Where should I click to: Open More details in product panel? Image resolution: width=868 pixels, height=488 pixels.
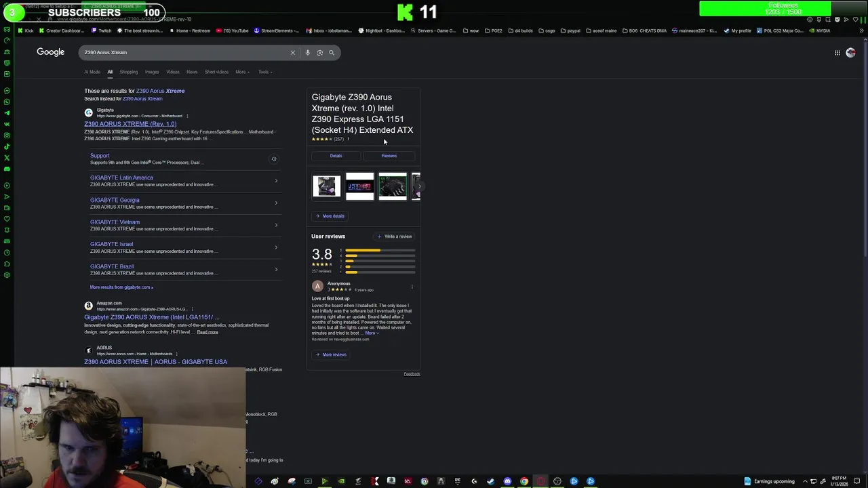(x=330, y=216)
